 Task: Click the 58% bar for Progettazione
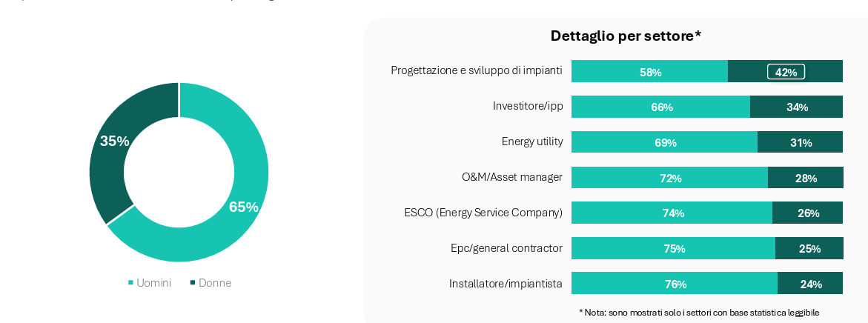pyautogui.click(x=649, y=72)
